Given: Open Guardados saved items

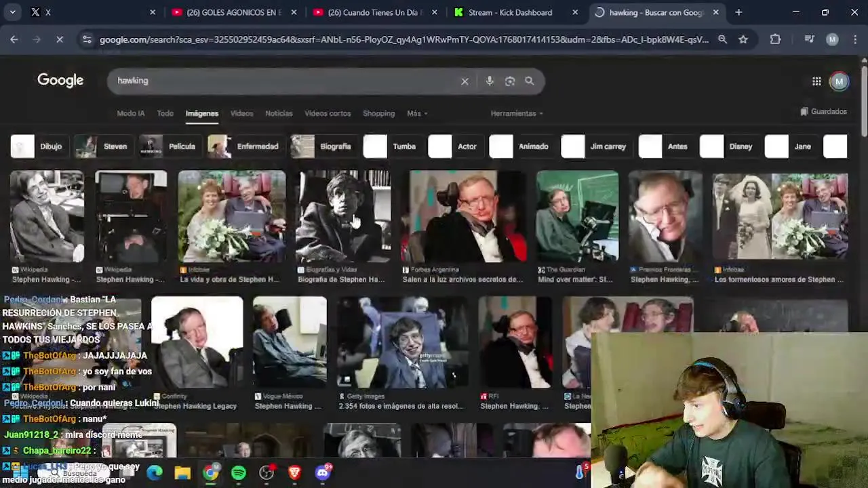Looking at the screenshot, I should tap(823, 112).
